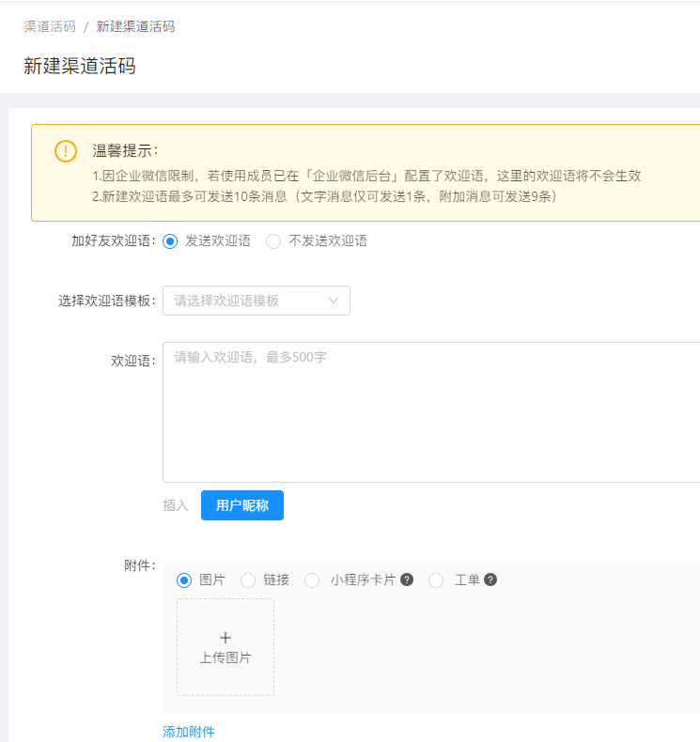Insert 用户昵称 into welcome message

[242, 505]
